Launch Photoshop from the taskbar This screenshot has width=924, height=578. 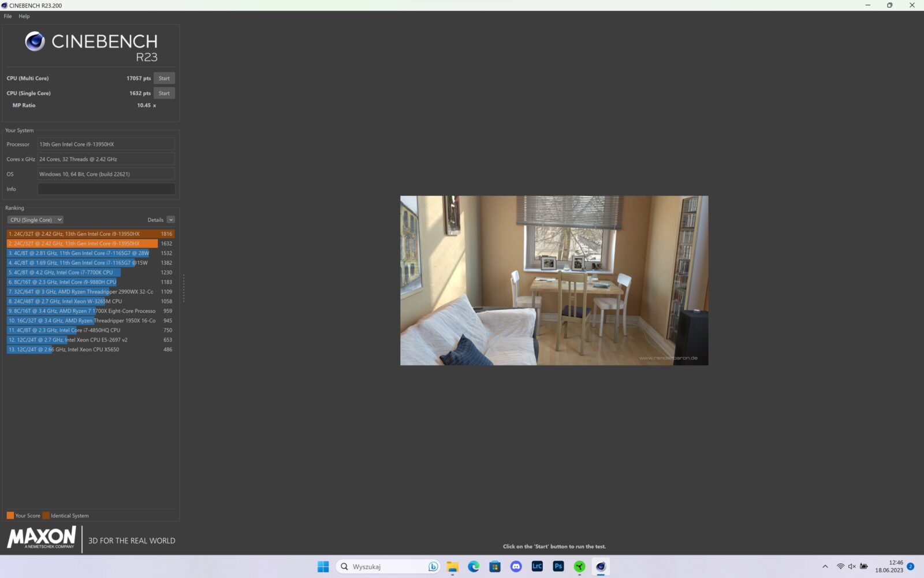click(x=558, y=566)
